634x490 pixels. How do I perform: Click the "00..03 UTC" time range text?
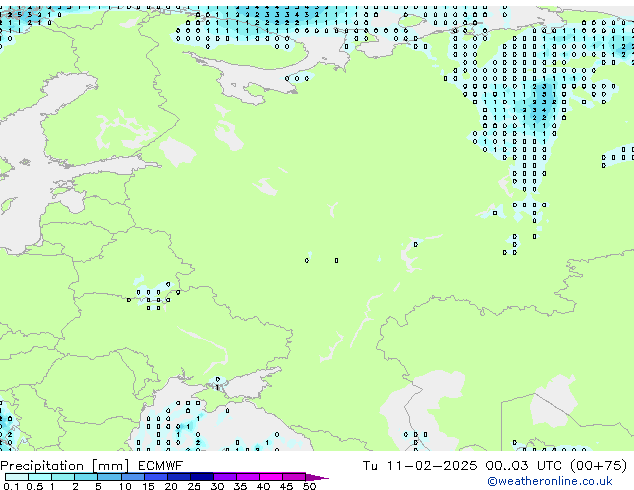tap(524, 466)
